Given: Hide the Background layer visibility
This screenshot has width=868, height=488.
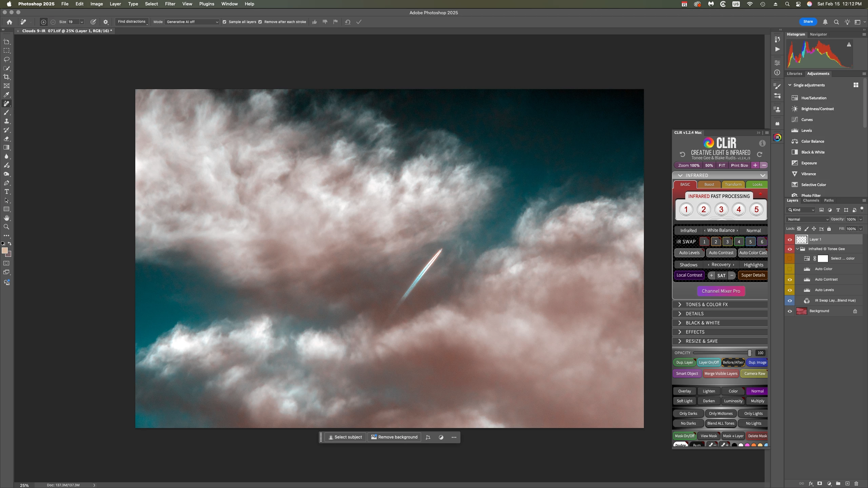Looking at the screenshot, I should 790,311.
